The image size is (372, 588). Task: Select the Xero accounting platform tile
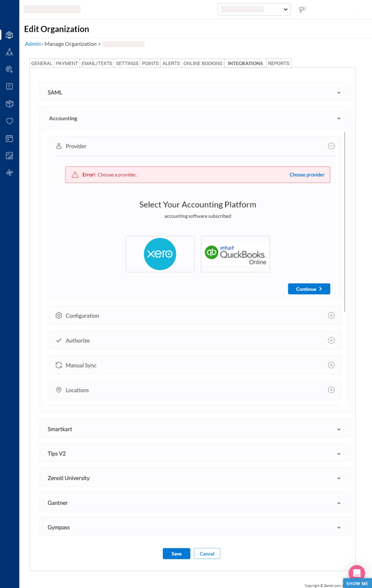click(160, 254)
